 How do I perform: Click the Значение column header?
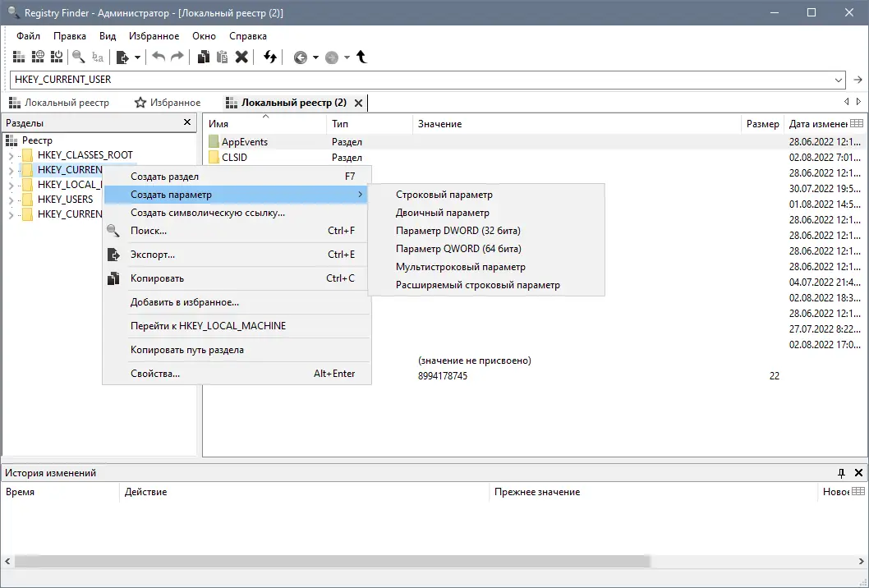[577, 123]
